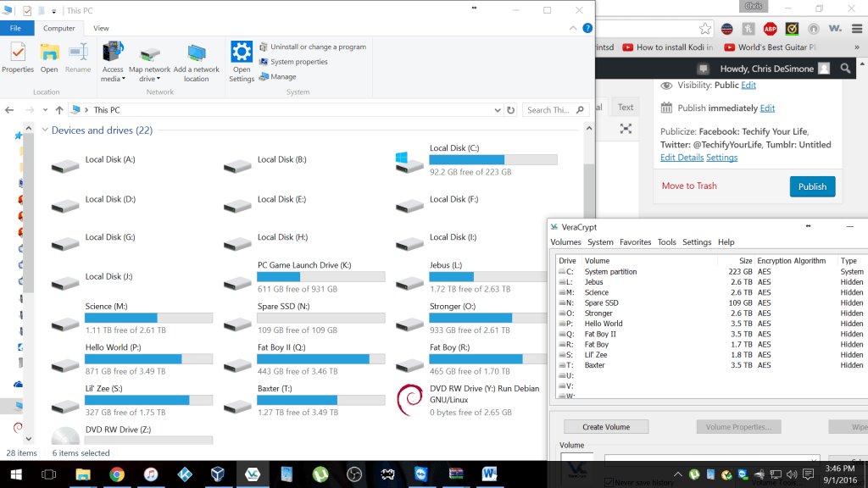The width and height of the screenshot is (868, 488).
Task: Switch to the View ribbon tab
Action: click(x=101, y=28)
